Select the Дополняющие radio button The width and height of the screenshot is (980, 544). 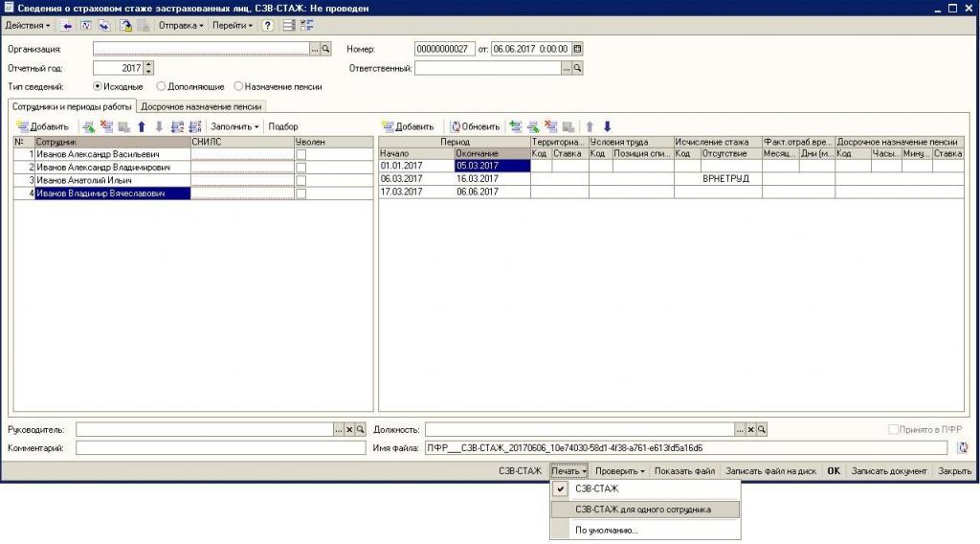click(161, 86)
